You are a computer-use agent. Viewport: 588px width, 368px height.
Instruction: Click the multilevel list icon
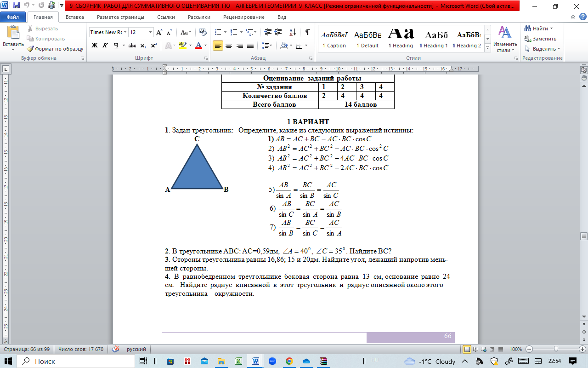coord(249,32)
